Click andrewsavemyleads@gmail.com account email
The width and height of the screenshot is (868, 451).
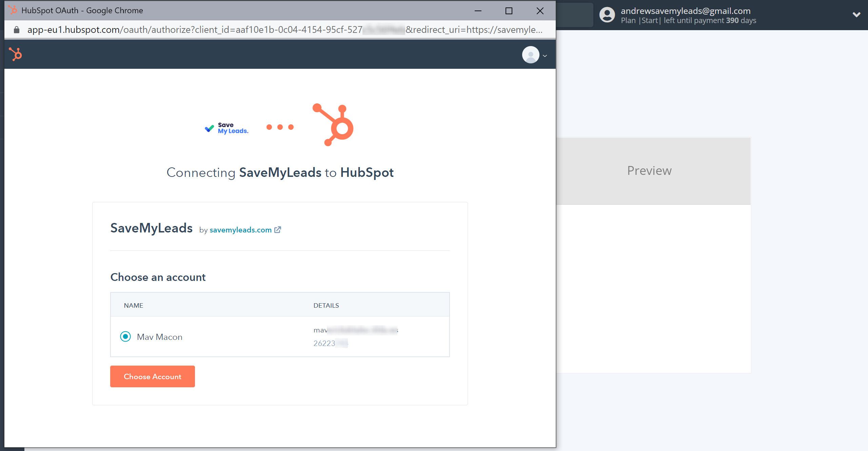tap(686, 11)
